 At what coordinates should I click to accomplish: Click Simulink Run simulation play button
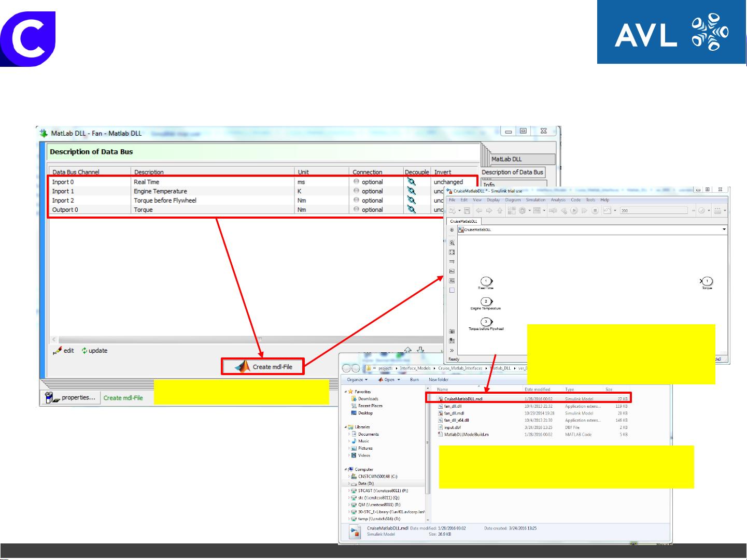tap(574, 211)
